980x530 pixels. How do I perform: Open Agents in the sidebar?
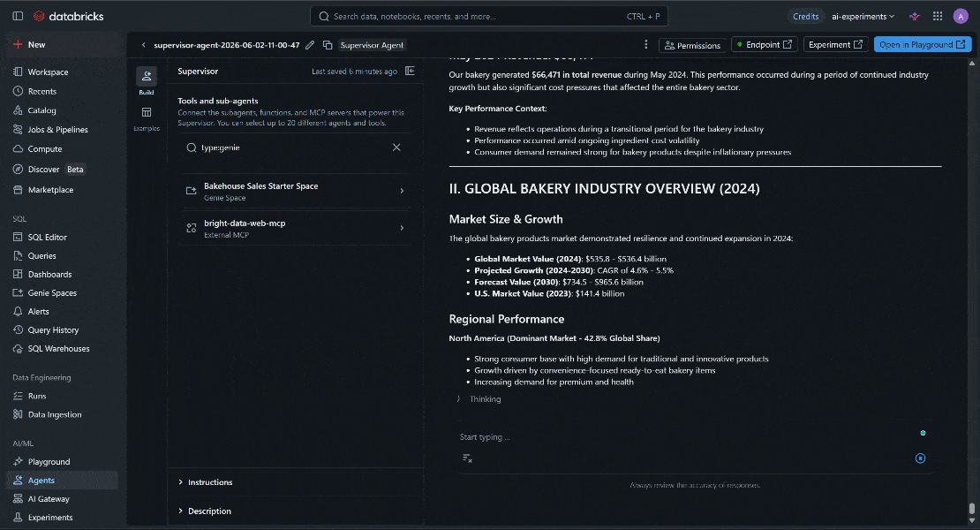pos(63,480)
